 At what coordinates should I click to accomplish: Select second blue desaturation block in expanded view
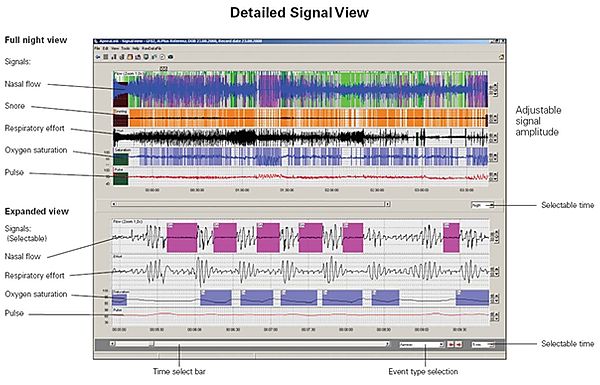pos(216,298)
